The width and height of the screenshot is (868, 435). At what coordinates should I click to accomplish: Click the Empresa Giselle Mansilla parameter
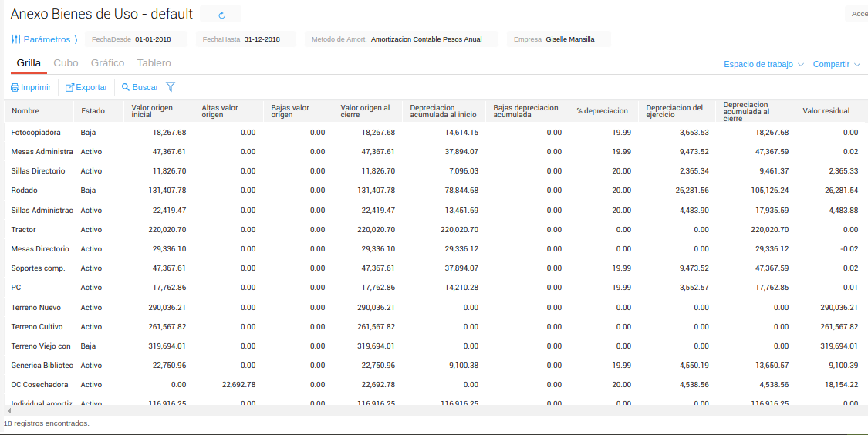click(569, 39)
